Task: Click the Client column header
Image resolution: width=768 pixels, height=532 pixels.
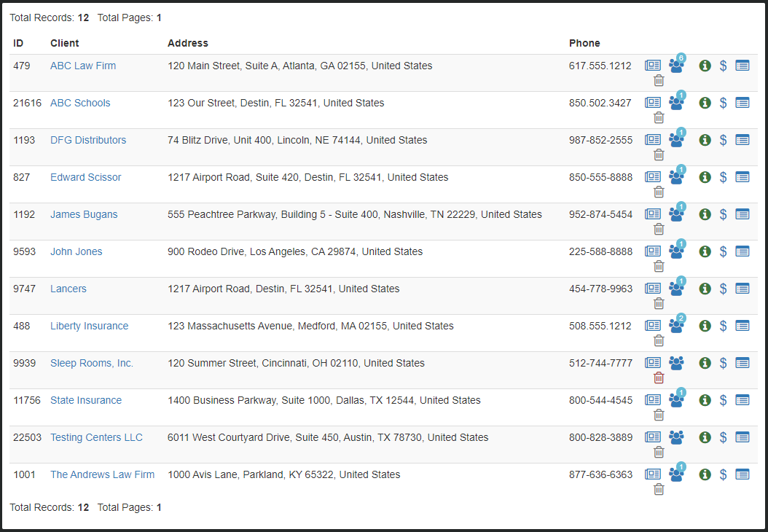Action: (65, 43)
